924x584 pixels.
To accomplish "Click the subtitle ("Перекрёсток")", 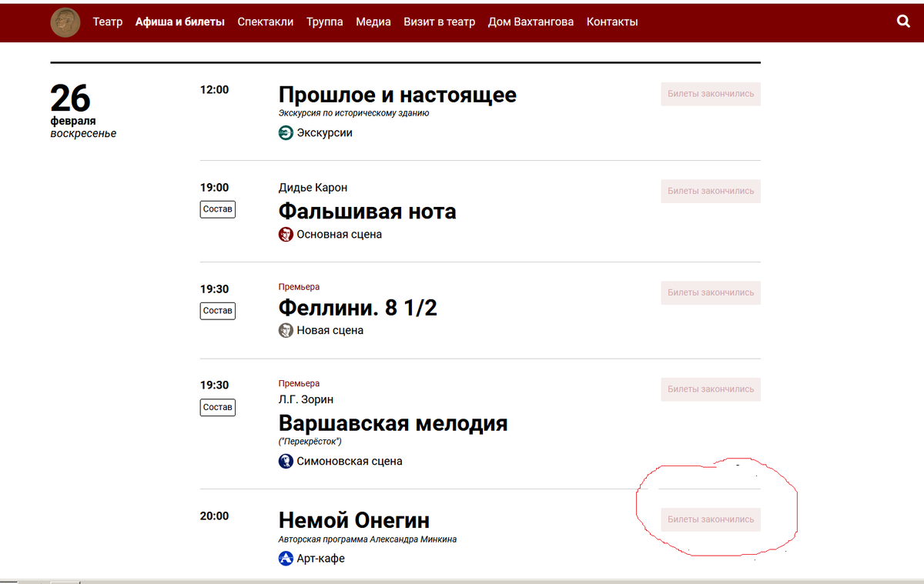I will (310, 442).
